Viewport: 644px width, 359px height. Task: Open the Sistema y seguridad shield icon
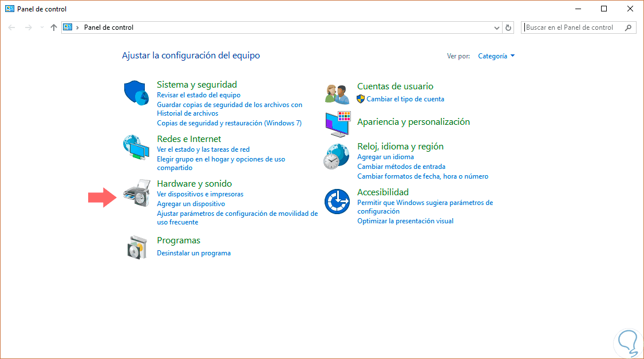136,93
